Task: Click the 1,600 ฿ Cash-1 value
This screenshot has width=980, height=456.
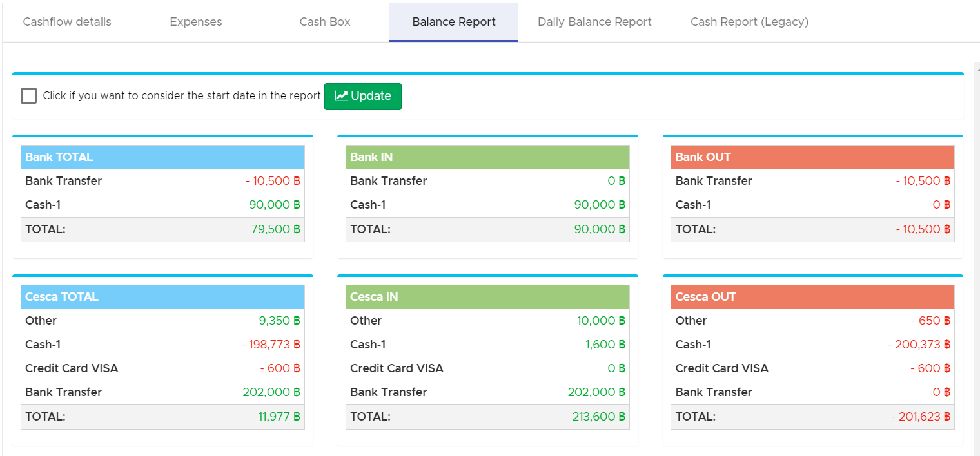Action: coord(606,345)
